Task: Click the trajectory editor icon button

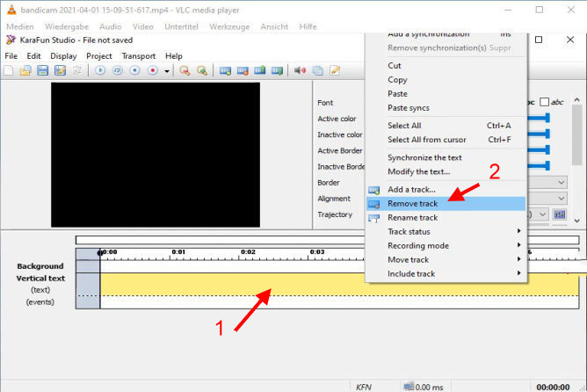Action: tap(559, 215)
